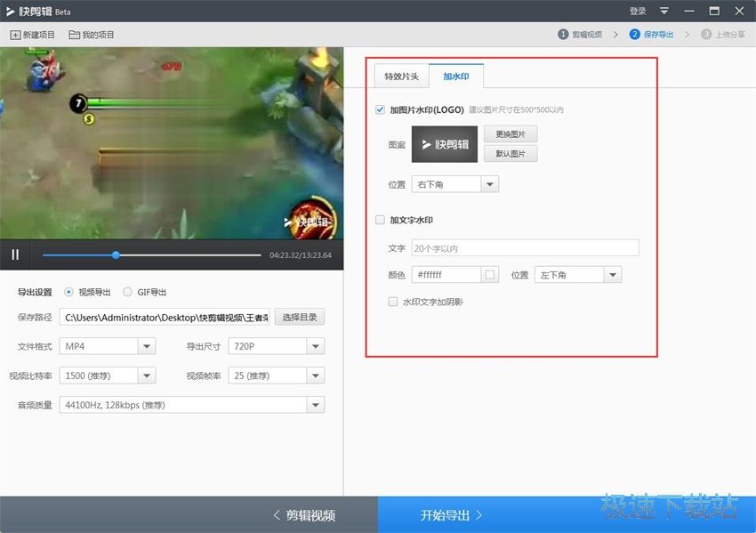This screenshot has width=756, height=533.
Task: Click the 颜色 #ffffff hex input field
Action: [x=446, y=275]
